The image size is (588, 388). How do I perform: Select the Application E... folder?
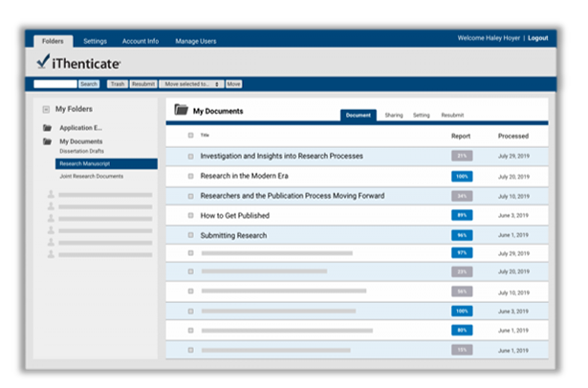(x=80, y=128)
